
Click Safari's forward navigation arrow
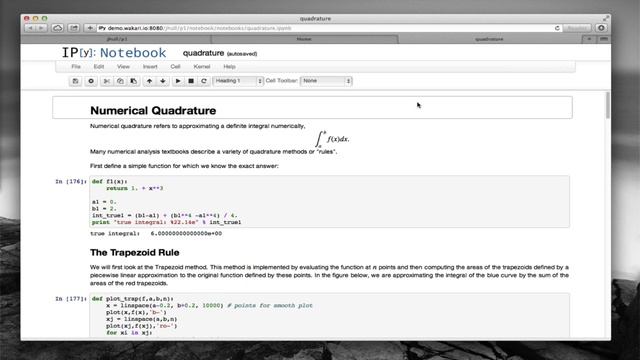pos(42,28)
